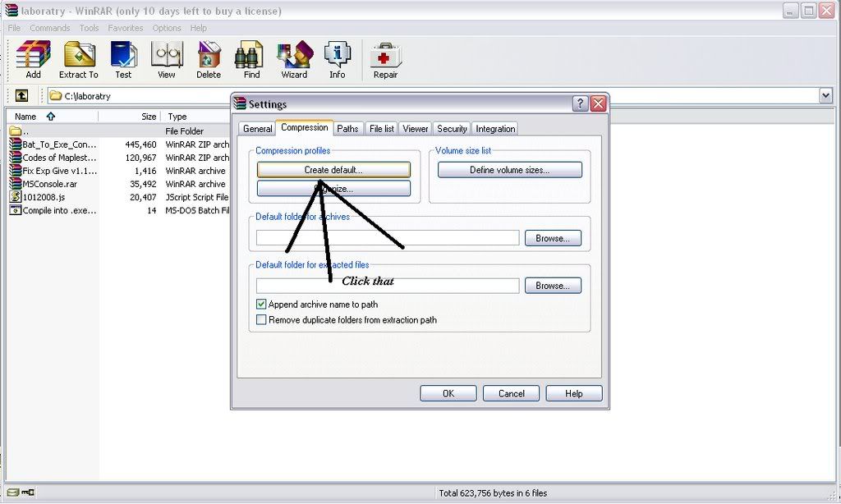
Task: Click the Cancel button
Action: pos(511,393)
